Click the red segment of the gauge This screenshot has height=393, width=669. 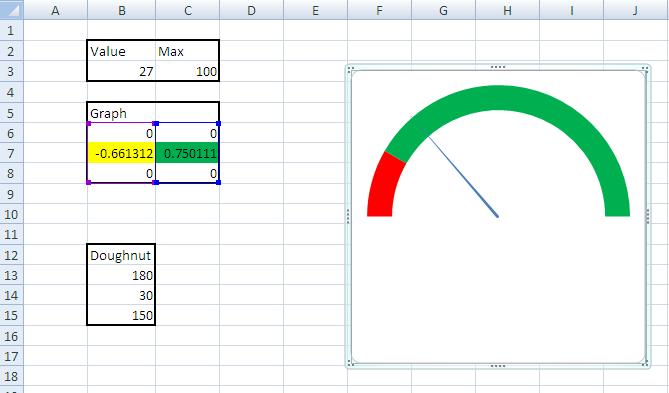coord(384,186)
